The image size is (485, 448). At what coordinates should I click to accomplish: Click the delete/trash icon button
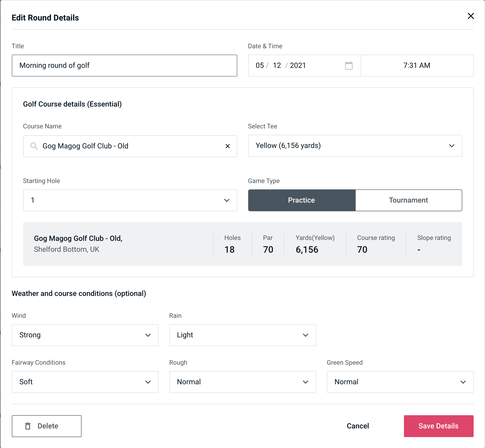pyautogui.click(x=29, y=426)
